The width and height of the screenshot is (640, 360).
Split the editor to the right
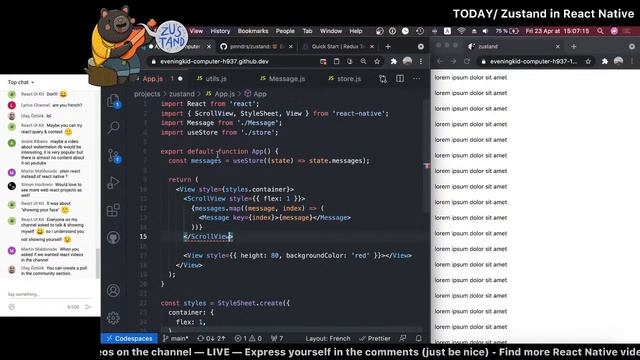point(400,78)
